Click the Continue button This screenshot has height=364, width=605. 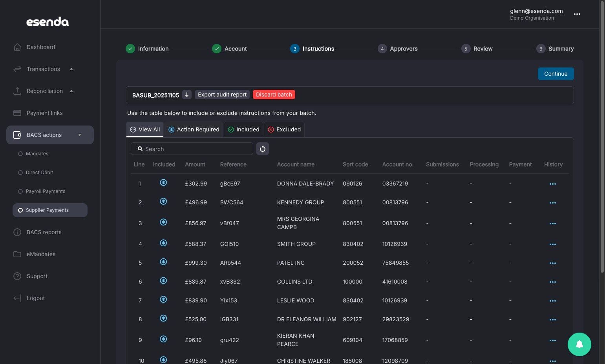click(556, 74)
